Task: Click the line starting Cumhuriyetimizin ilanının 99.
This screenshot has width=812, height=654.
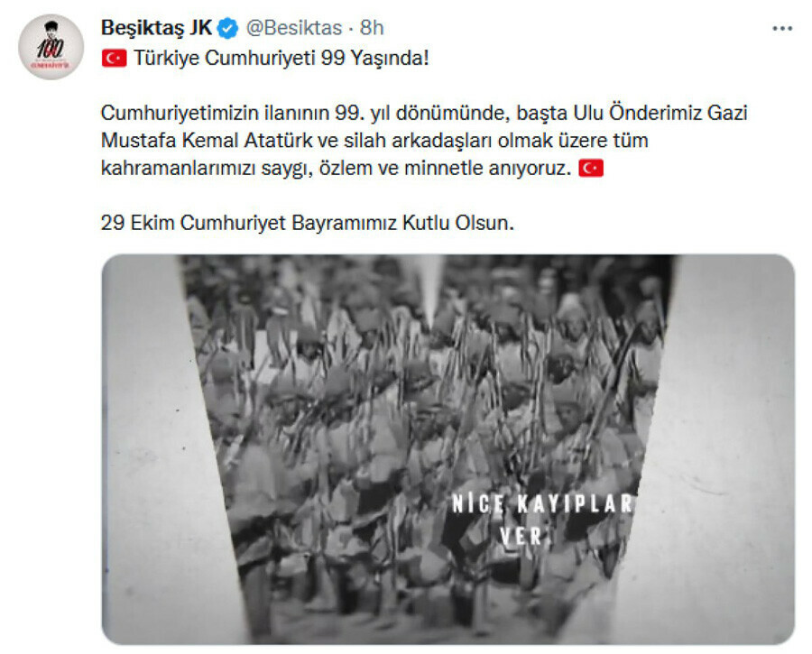Action: click(x=424, y=113)
